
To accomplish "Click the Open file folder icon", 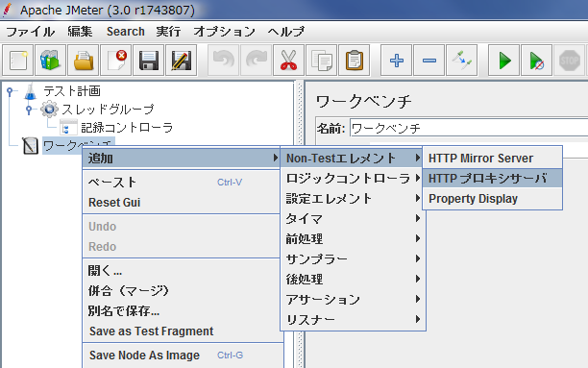I will (x=84, y=61).
